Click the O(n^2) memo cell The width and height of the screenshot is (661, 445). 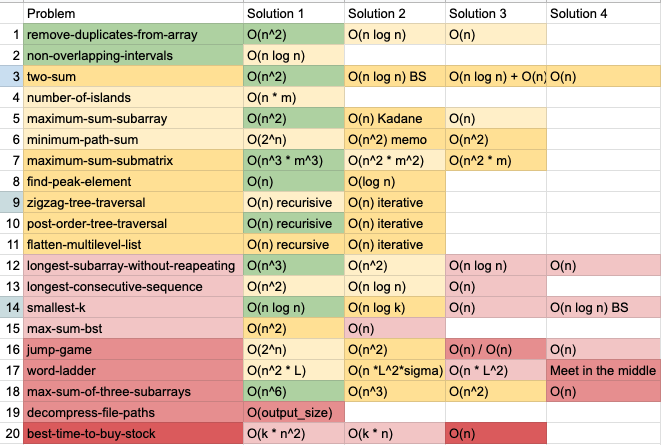pos(395,139)
